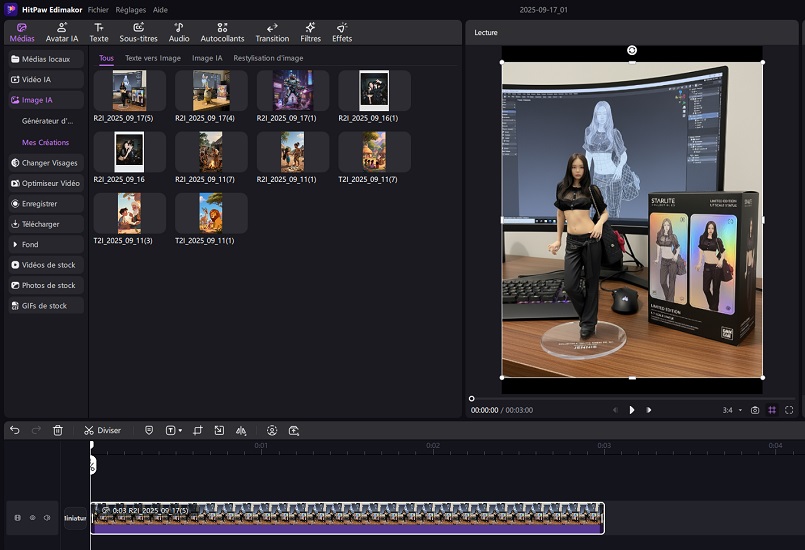Image resolution: width=805 pixels, height=550 pixels.
Task: Open the Effets panel
Action: tap(342, 32)
